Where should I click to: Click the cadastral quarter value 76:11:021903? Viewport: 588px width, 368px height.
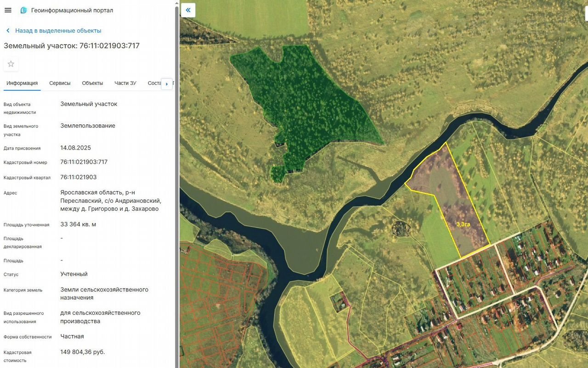tap(79, 177)
